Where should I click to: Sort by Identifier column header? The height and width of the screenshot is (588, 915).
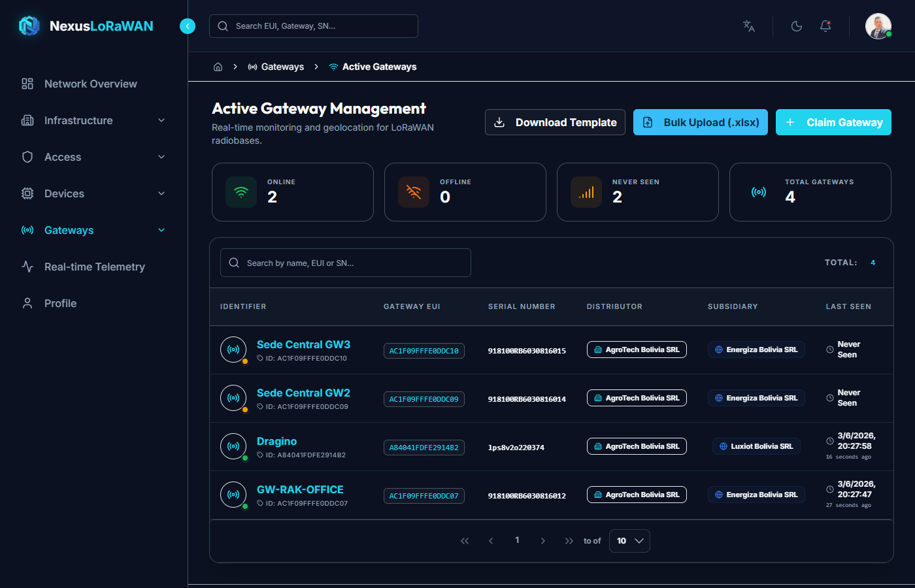click(x=243, y=306)
